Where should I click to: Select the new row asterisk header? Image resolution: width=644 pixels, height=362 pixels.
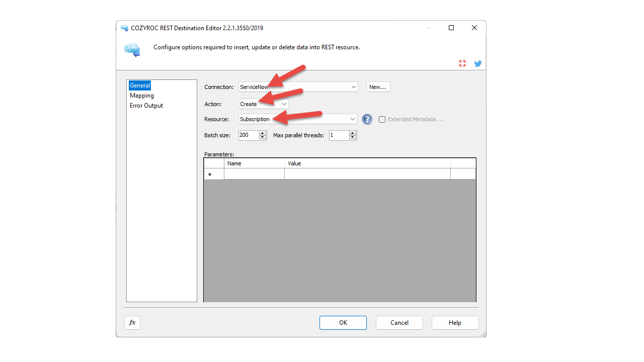(214, 174)
